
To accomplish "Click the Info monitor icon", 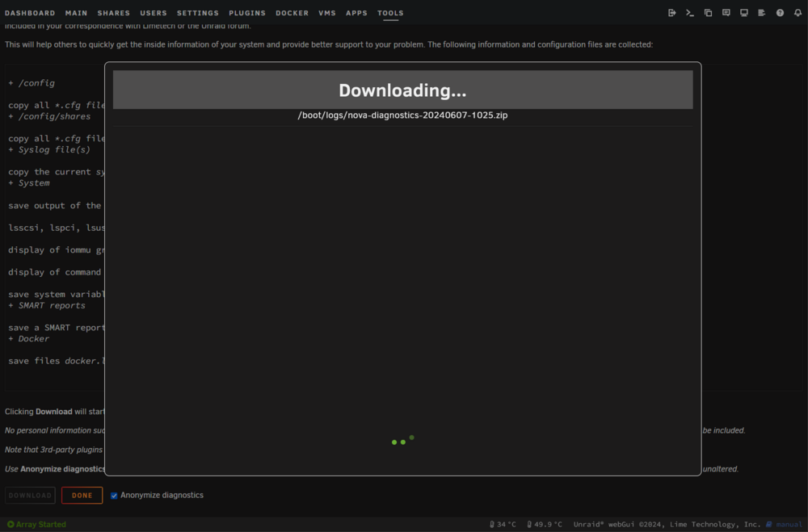I will point(744,13).
